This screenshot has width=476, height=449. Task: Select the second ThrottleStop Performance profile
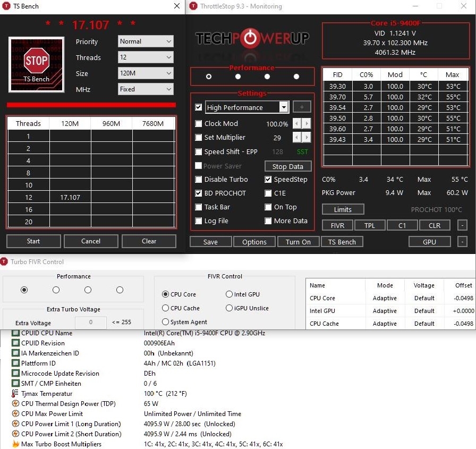tap(238, 77)
